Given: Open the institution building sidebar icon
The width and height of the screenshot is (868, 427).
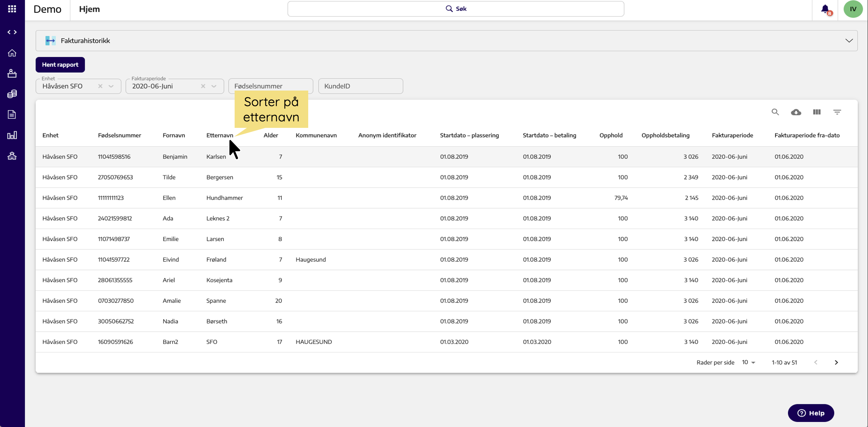Looking at the screenshot, I should (x=12, y=156).
